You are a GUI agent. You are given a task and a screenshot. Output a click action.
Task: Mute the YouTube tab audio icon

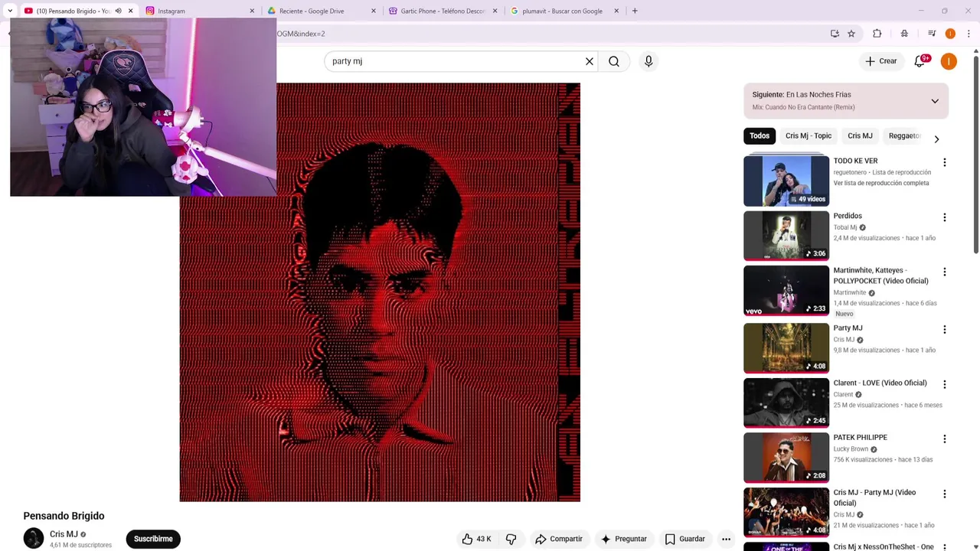118,11
